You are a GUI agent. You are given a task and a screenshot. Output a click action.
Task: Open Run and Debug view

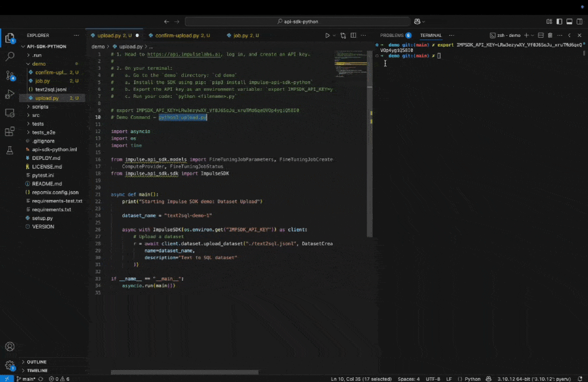click(10, 94)
